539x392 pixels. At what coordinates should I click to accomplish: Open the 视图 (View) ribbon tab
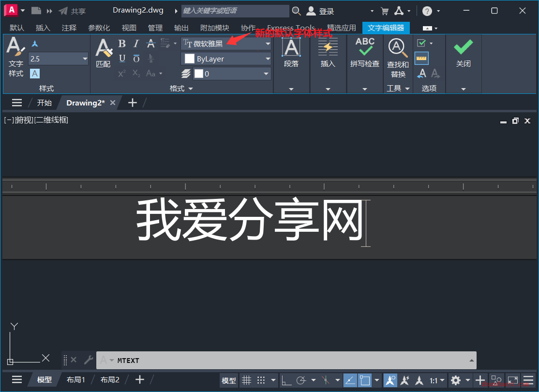(x=129, y=28)
